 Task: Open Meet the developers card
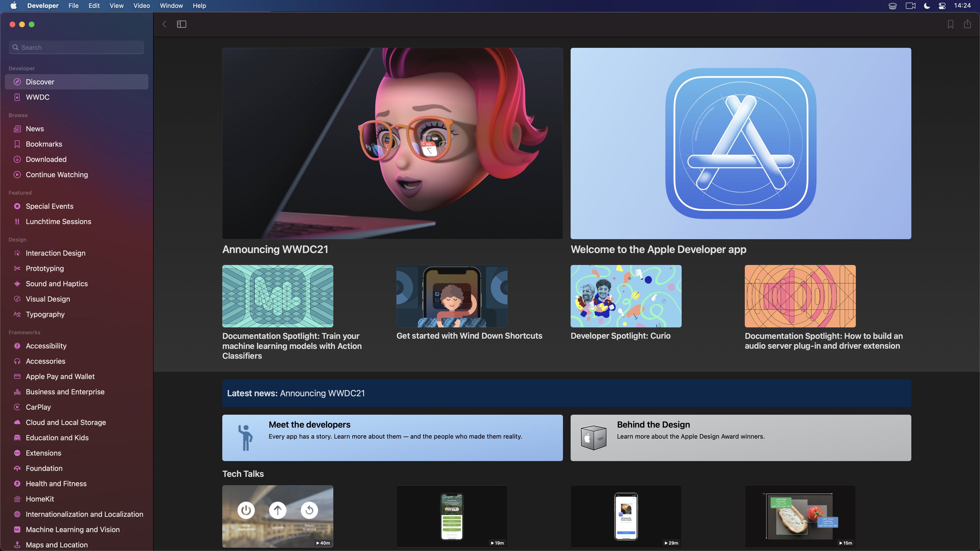pyautogui.click(x=392, y=438)
